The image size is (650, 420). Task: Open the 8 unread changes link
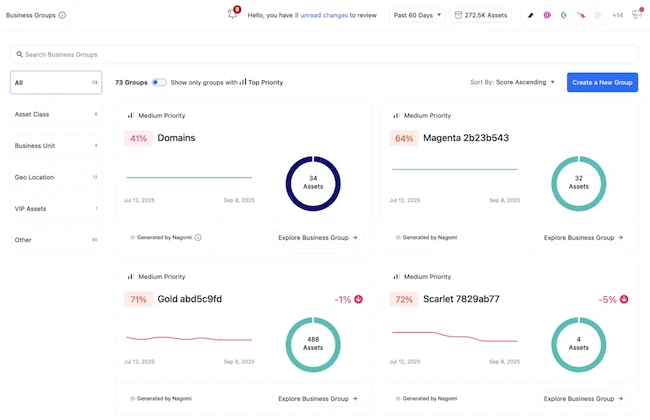[321, 15]
